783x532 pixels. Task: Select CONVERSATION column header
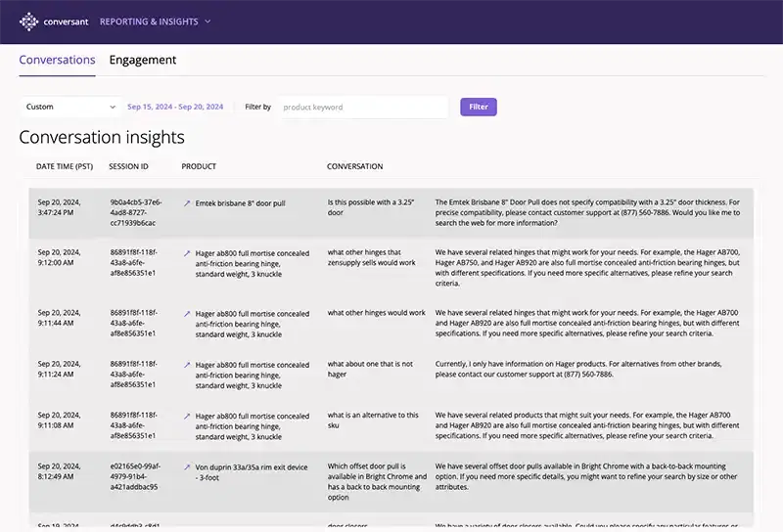click(355, 166)
